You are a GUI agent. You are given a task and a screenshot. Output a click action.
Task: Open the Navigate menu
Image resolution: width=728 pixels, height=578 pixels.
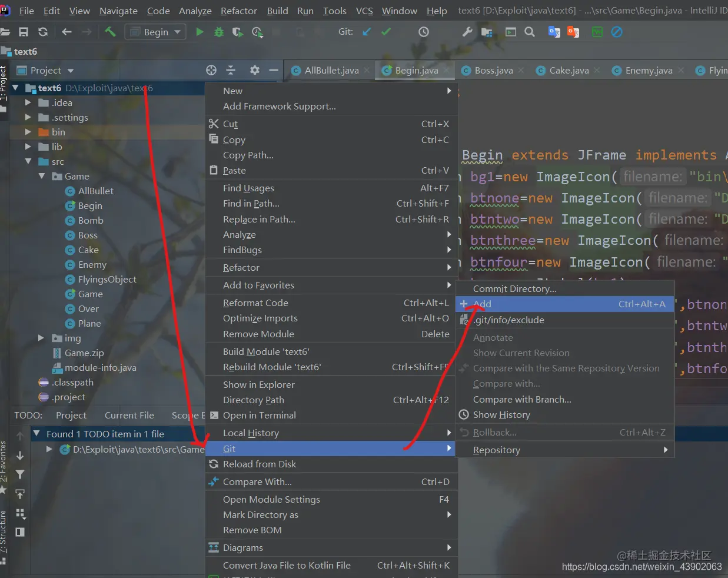118,11
